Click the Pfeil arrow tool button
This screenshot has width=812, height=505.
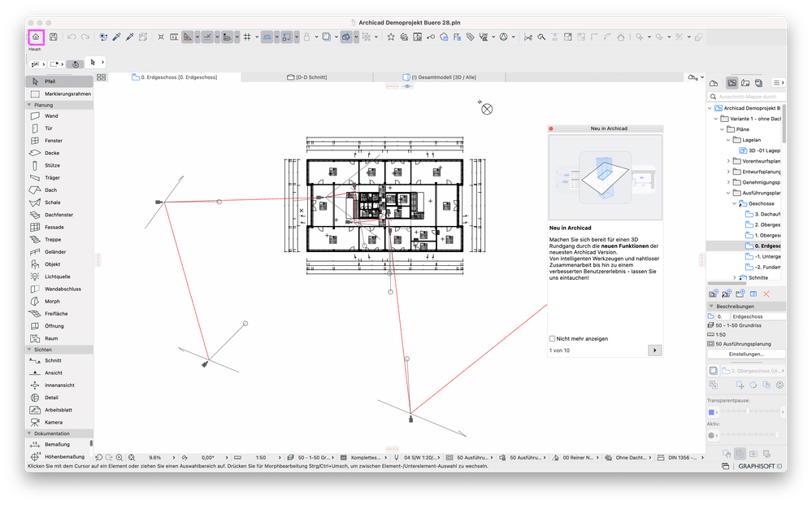click(59, 81)
